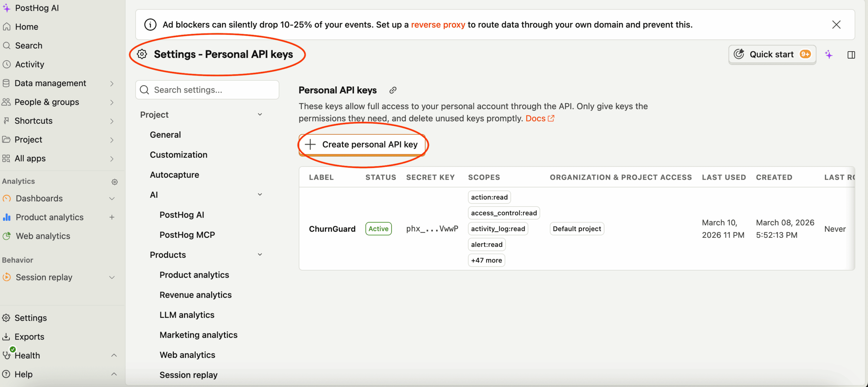Click the plus icon next to Product analytics

(x=112, y=217)
